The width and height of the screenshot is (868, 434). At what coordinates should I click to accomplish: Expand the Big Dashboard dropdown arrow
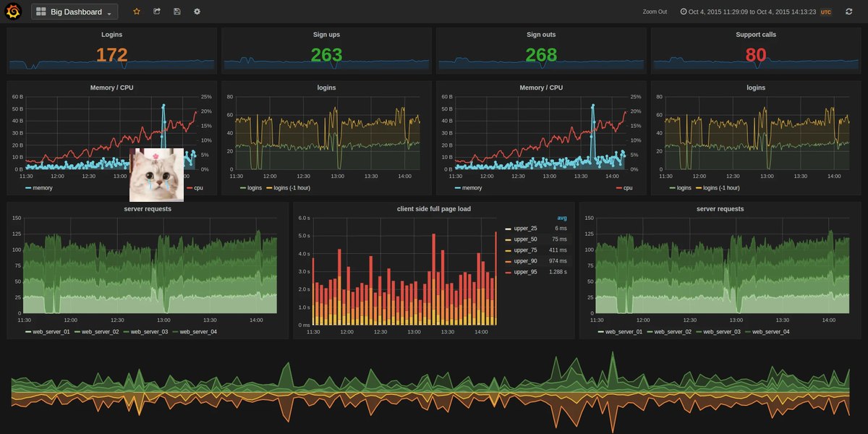[109, 13]
